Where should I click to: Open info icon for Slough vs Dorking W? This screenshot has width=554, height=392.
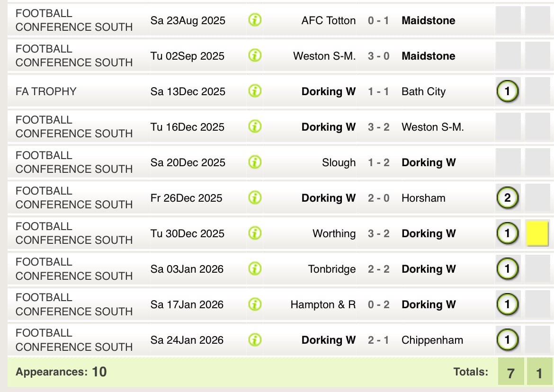(255, 162)
